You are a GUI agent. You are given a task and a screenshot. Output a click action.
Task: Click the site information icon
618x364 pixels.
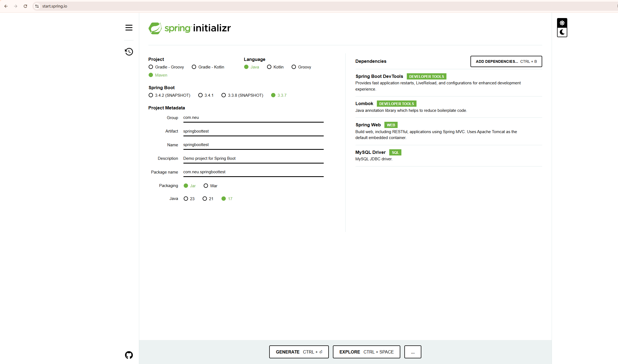coord(37,6)
